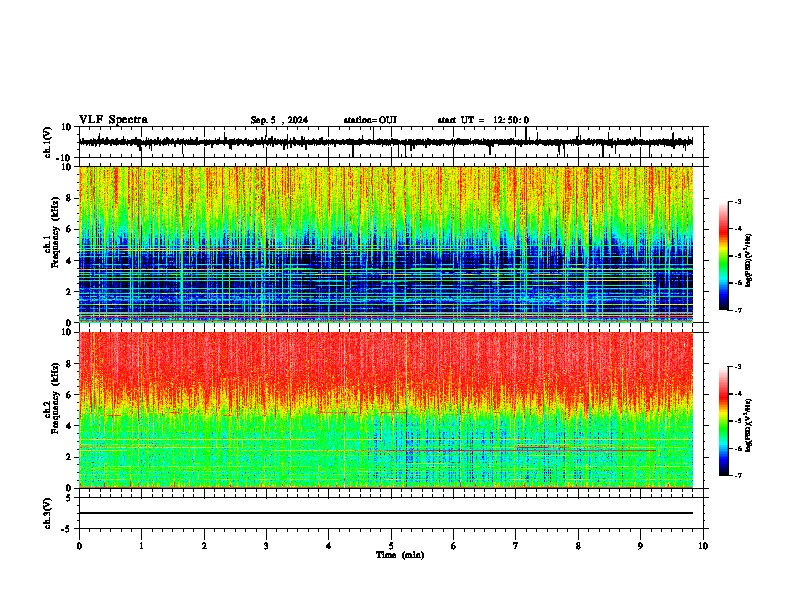Click the ch.1 voltage waveform trace
The height and width of the screenshot is (612, 792).
(386, 142)
